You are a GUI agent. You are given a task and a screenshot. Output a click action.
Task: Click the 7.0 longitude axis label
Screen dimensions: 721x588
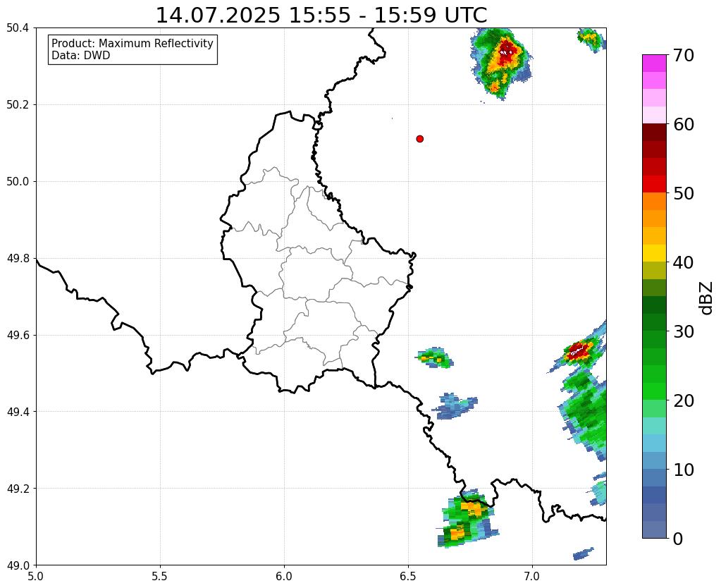point(532,576)
